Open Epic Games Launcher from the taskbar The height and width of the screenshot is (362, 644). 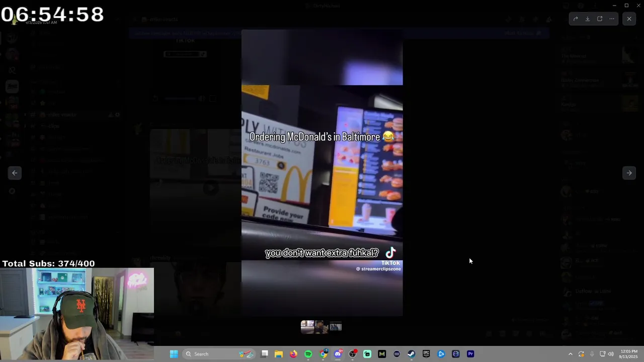[426, 354]
